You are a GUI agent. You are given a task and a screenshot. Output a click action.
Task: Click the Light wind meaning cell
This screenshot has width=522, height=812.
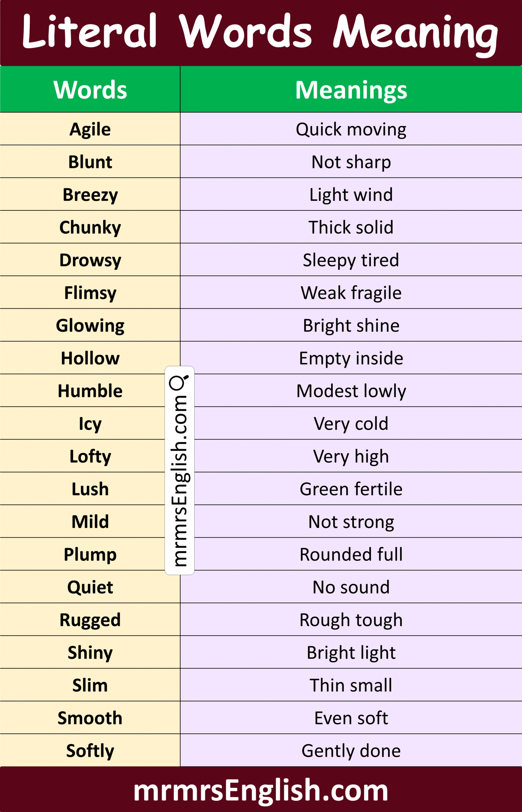click(x=351, y=195)
